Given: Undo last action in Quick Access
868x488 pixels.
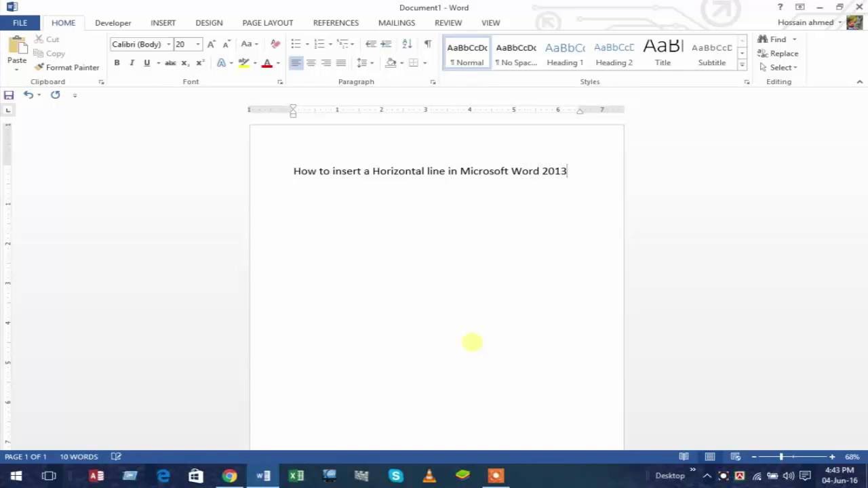Looking at the screenshot, I should click(28, 95).
